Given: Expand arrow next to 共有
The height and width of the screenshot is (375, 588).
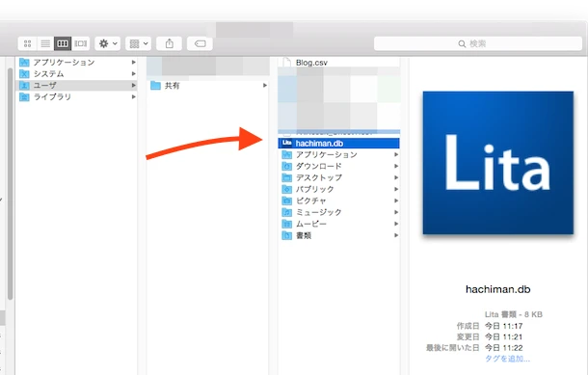Looking at the screenshot, I should 265,86.
